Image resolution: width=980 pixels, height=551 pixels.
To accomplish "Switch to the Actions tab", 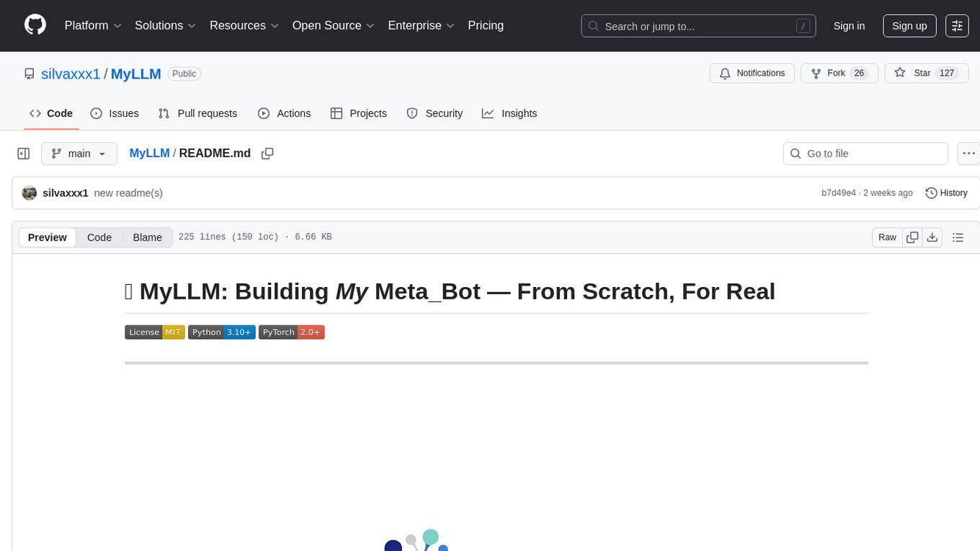I will 284,113.
